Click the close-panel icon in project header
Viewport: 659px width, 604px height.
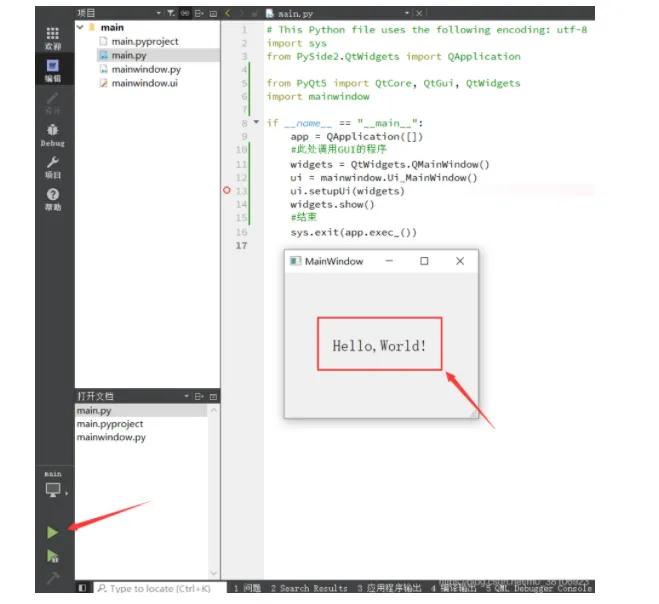[x=213, y=13]
